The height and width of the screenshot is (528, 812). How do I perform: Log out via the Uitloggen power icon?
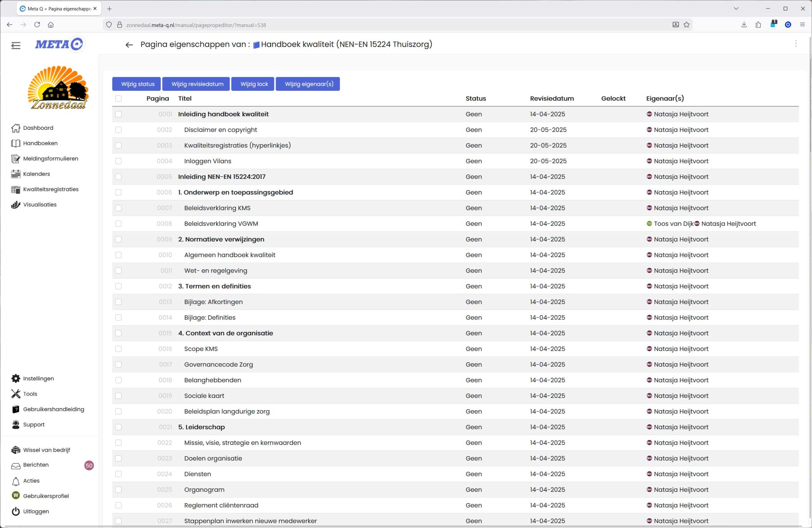tap(16, 511)
